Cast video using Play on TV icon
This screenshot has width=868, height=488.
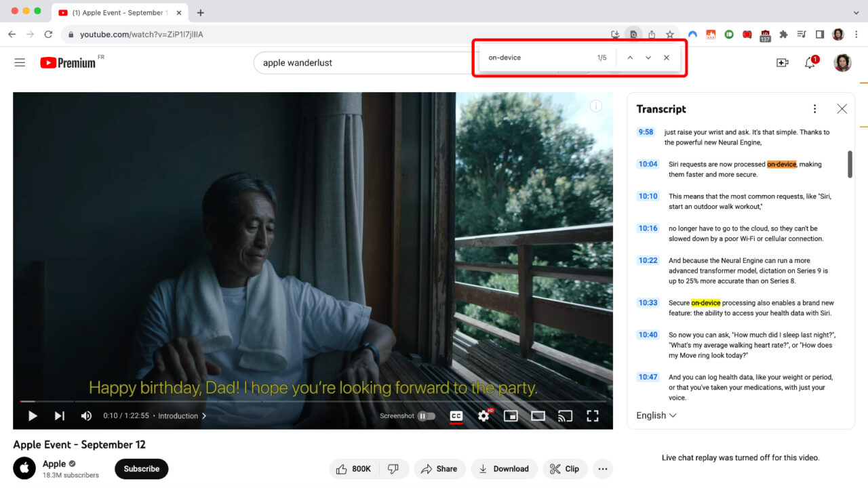[565, 416]
